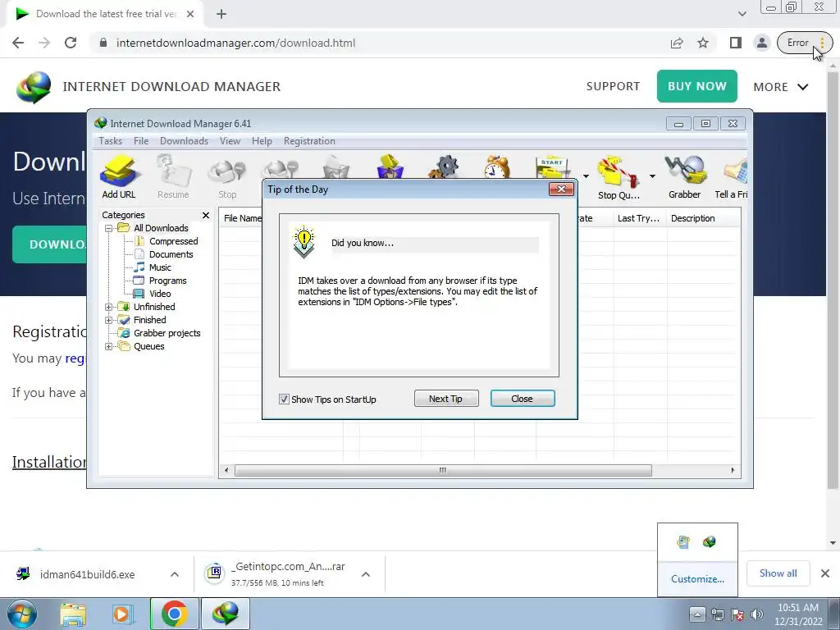The image size is (840, 630).
Task: Open the View menu in IDM
Action: pos(230,141)
